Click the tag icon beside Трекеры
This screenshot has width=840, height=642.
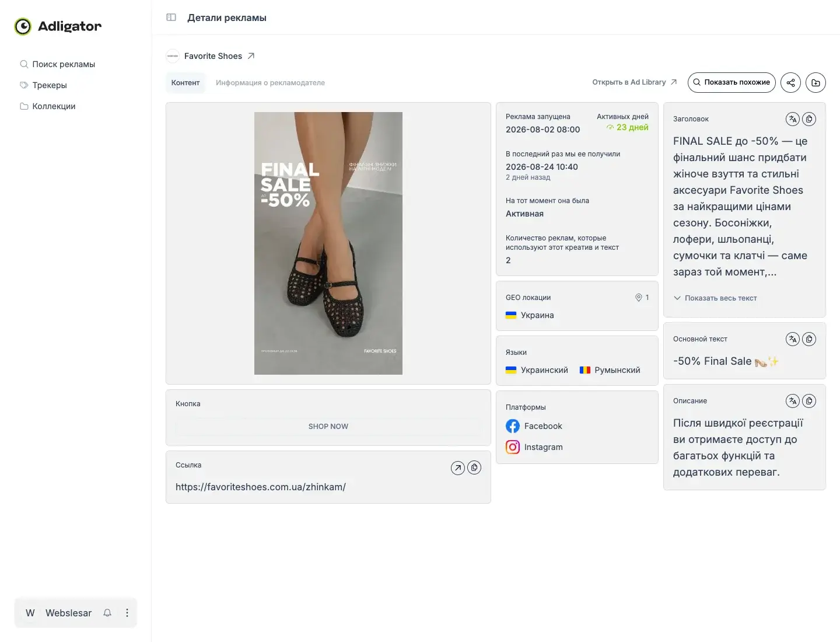click(24, 85)
